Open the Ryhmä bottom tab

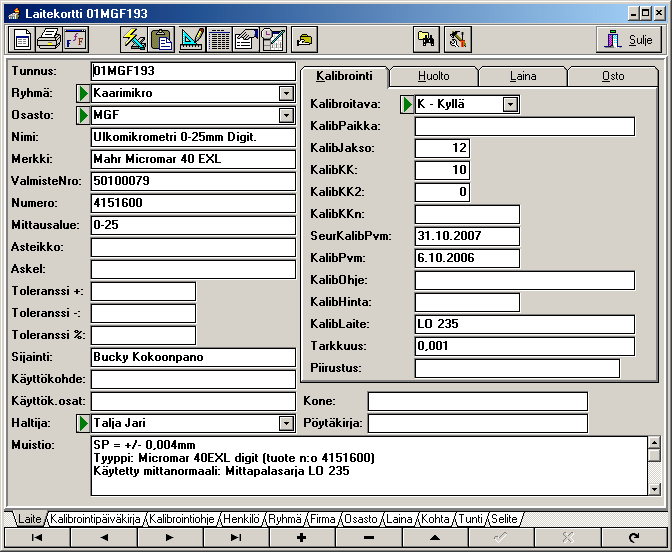pyautogui.click(x=285, y=519)
